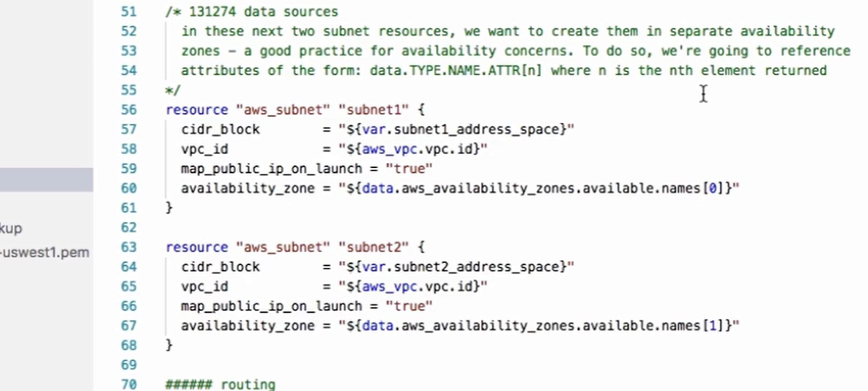Click "cidr_block" on line 64
The image size is (868, 391).
click(x=221, y=267)
